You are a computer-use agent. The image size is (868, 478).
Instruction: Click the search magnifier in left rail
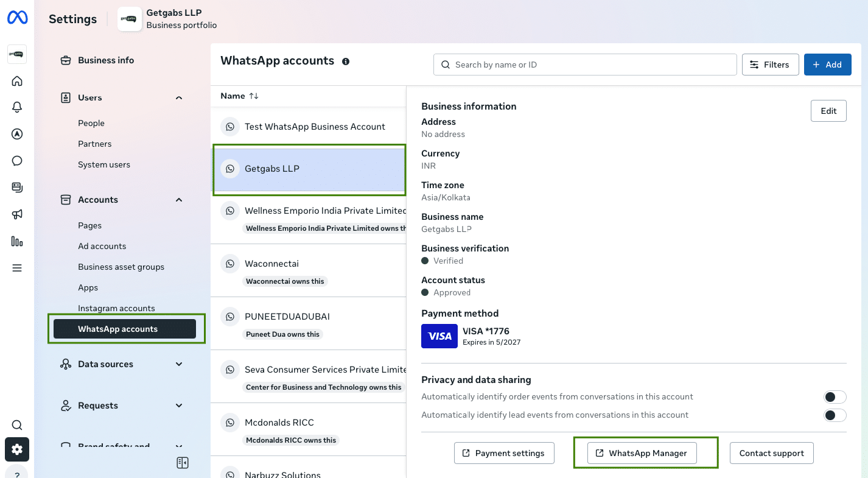click(17, 425)
